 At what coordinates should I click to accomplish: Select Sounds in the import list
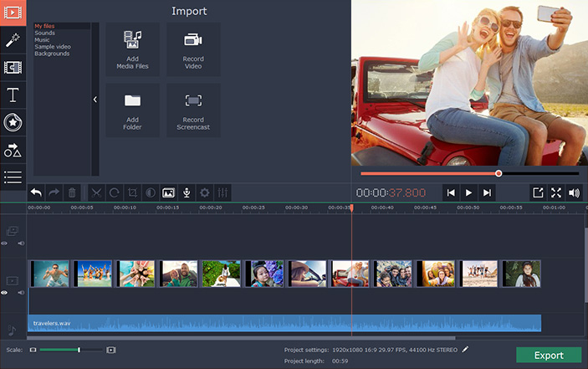(x=45, y=33)
